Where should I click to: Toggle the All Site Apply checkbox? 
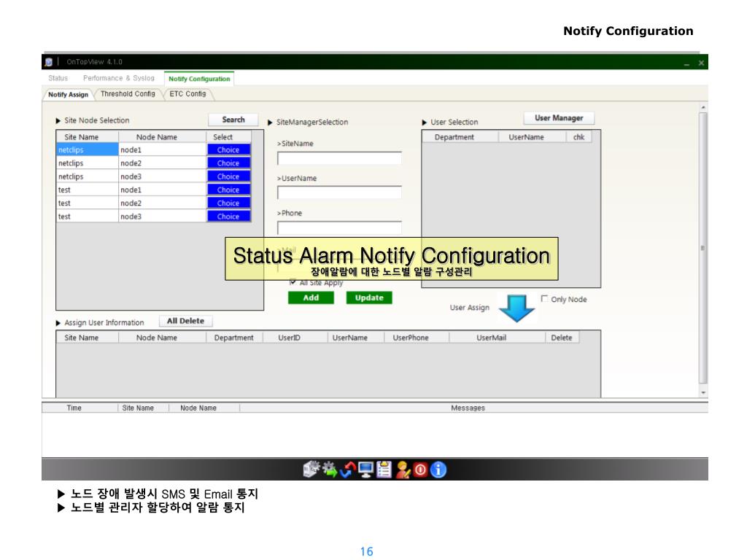tap(293, 282)
